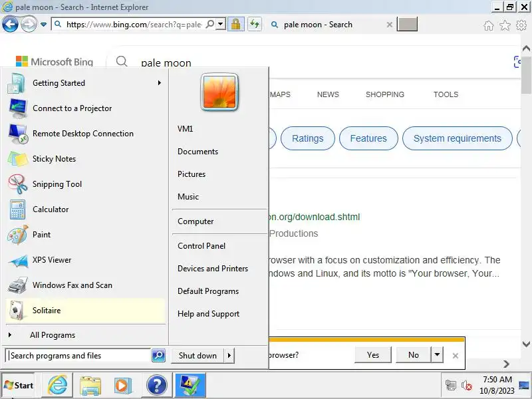Image resolution: width=532 pixels, height=399 pixels.
Task: Click the Features filter chip
Action: (368, 138)
